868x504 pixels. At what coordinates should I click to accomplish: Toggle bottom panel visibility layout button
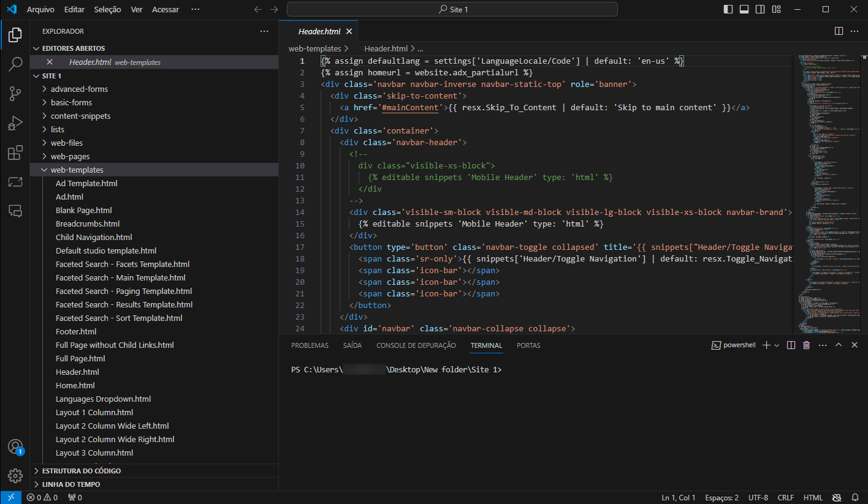(744, 9)
